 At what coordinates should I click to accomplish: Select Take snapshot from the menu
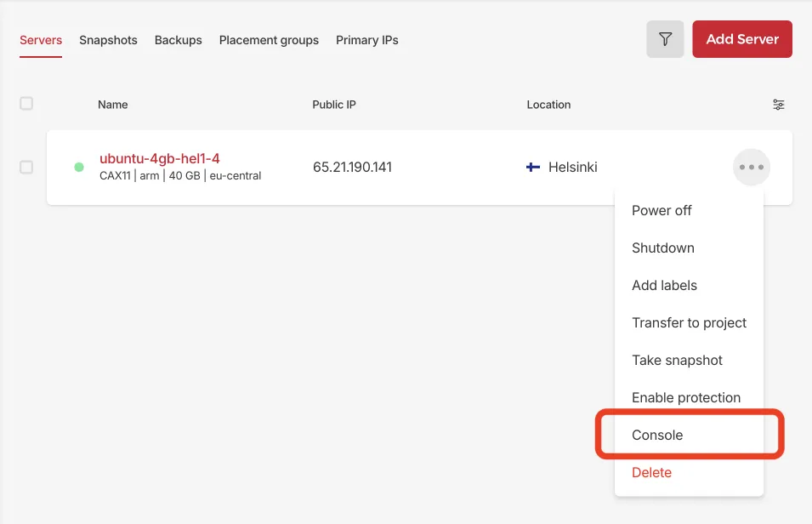[x=677, y=361]
